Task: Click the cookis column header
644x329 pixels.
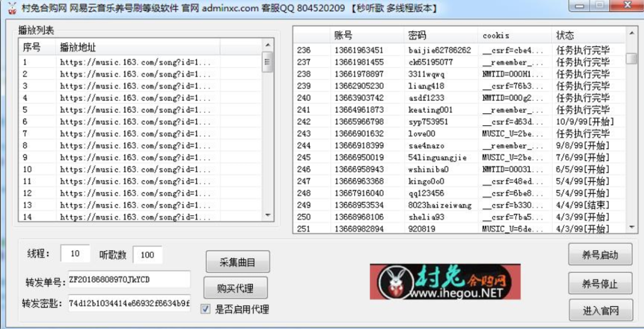Action: tap(514, 35)
